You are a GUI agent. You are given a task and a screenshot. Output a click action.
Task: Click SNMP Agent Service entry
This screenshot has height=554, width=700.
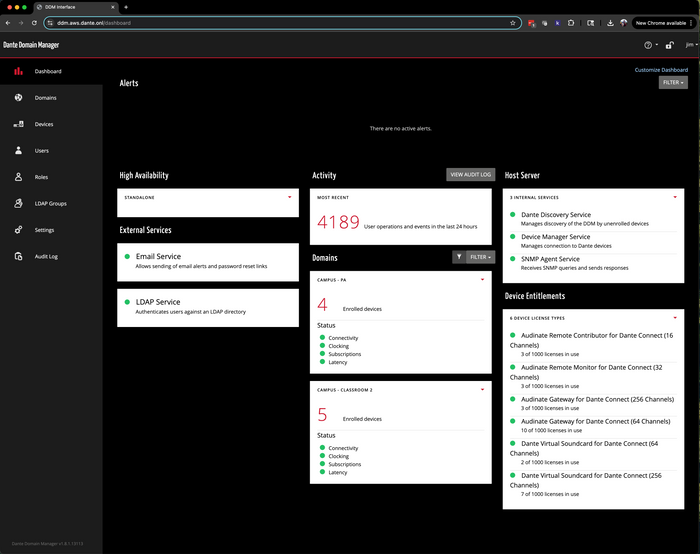(x=593, y=263)
